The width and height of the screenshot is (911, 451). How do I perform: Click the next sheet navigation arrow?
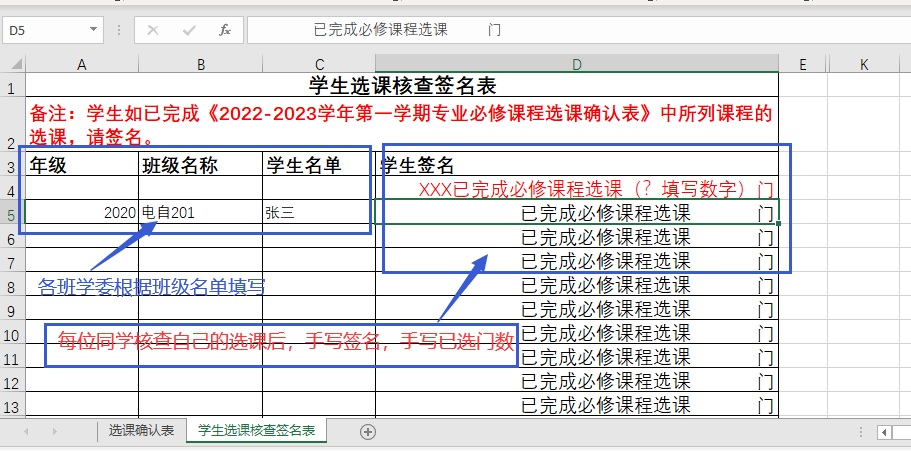(x=54, y=431)
